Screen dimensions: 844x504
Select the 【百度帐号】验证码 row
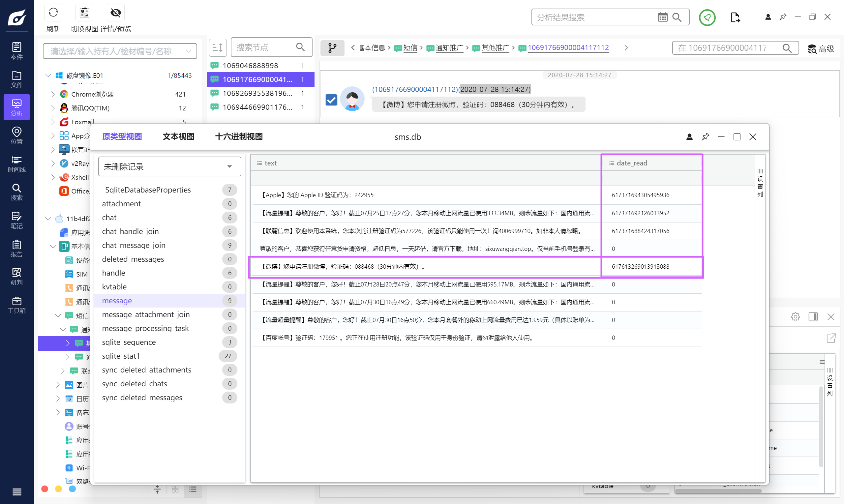476,338
